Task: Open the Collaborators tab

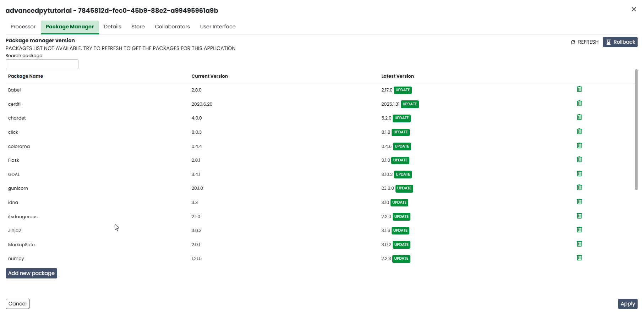Action: [172, 27]
